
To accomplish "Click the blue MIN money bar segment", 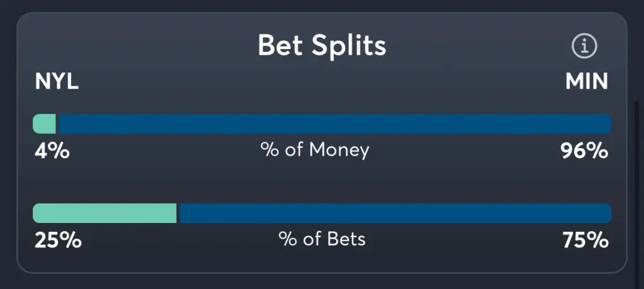I will coord(335,124).
